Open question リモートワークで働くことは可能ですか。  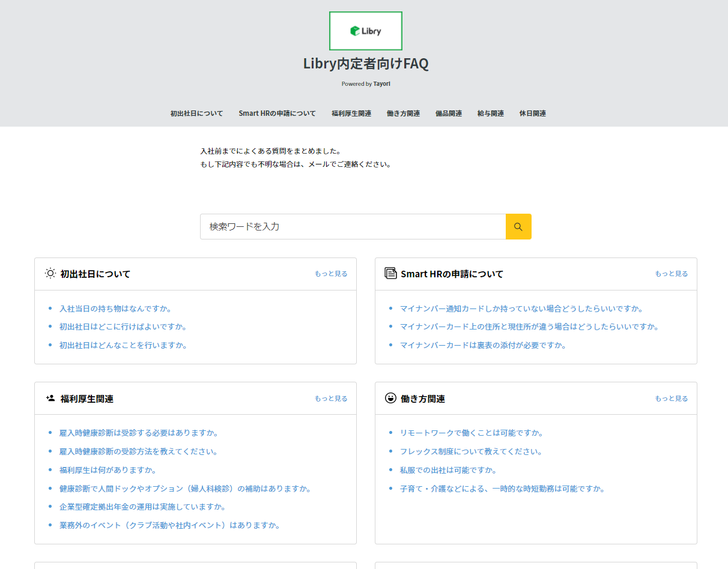tap(472, 433)
